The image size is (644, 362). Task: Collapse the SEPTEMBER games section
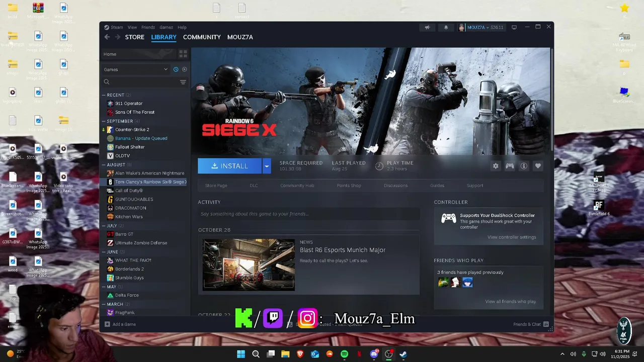[x=104, y=121]
